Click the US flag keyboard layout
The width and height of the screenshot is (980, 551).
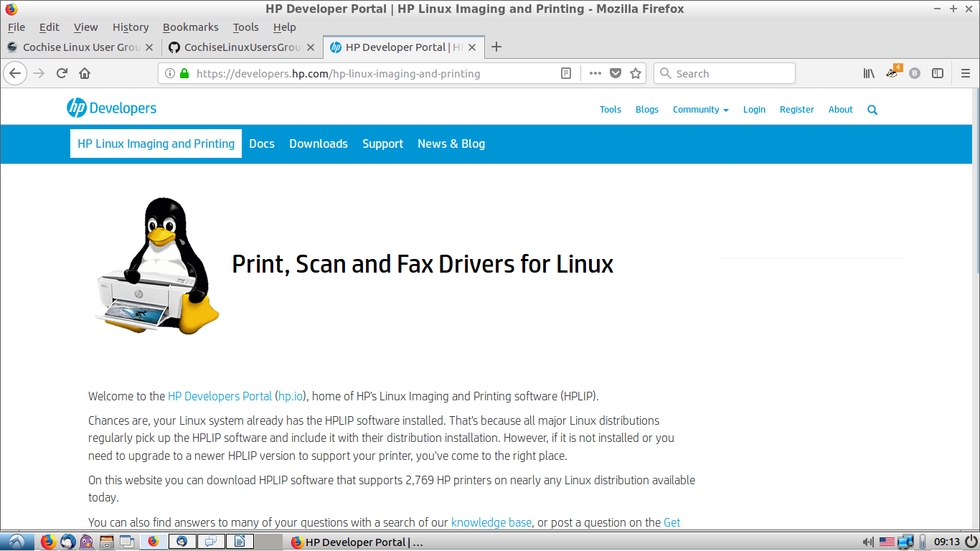887,542
